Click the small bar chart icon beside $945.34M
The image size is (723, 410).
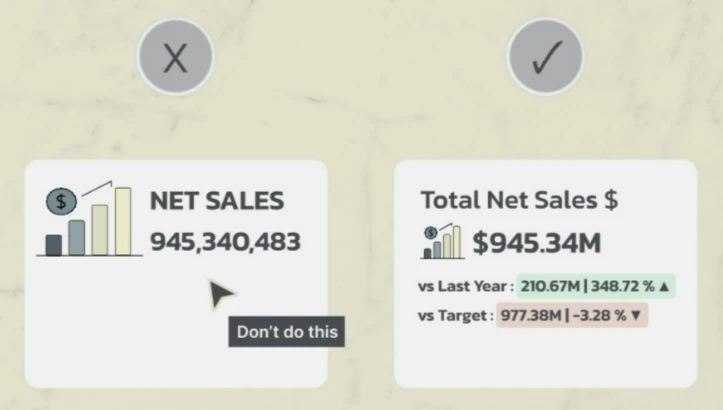[x=442, y=241]
